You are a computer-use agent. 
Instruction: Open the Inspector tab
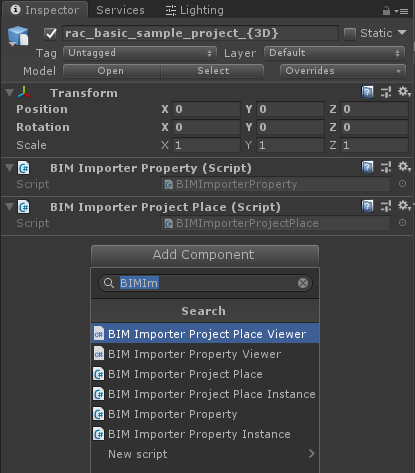point(45,10)
